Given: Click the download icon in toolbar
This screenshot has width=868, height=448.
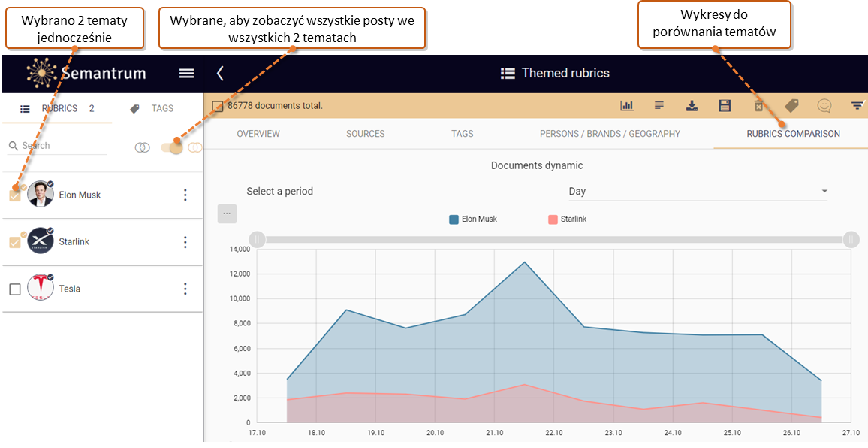Looking at the screenshot, I should click(x=692, y=105).
